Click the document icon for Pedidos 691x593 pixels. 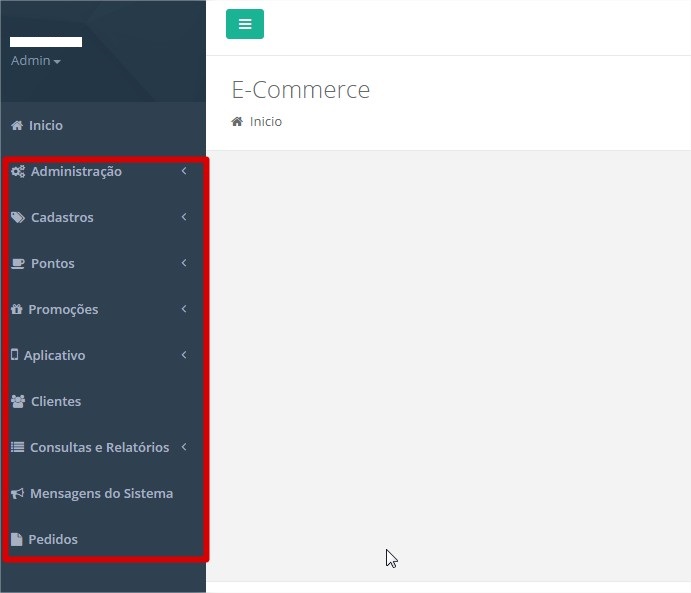point(16,540)
